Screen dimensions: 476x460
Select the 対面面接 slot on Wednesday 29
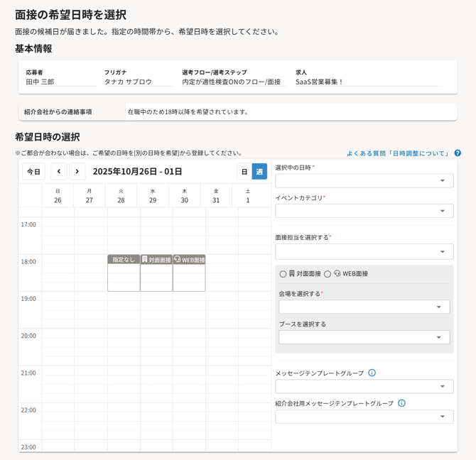point(156,273)
